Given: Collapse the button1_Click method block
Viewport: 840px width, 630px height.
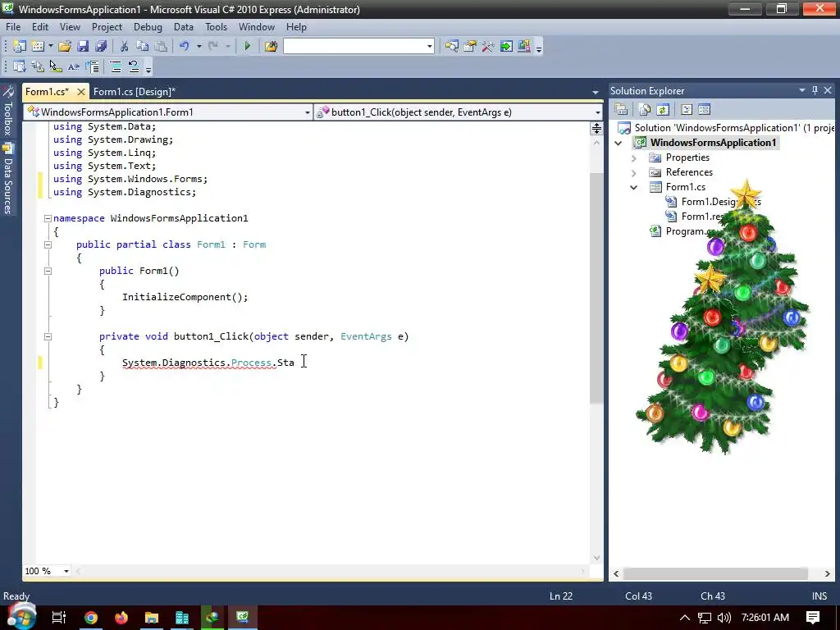Looking at the screenshot, I should 48,336.
